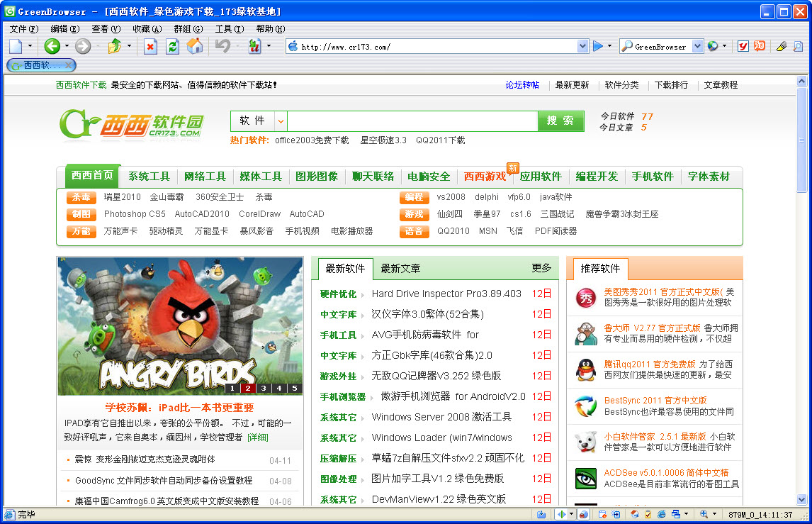The image size is (812, 524).
Task: Go to Home page via house icon
Action: point(194,46)
